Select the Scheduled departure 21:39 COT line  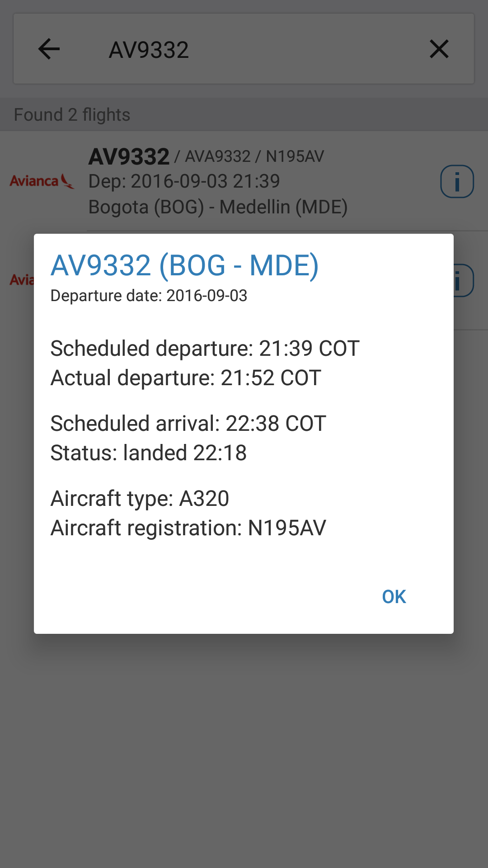(205, 349)
